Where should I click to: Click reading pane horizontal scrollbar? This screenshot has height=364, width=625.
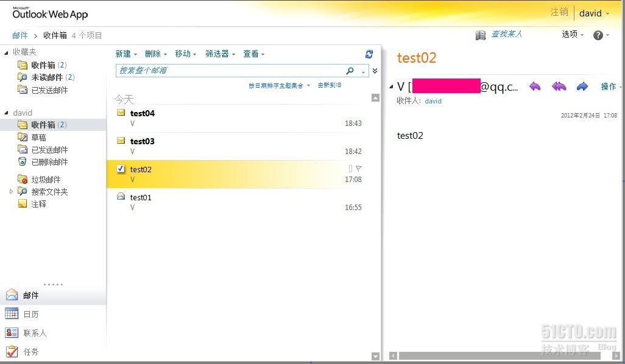(500, 355)
